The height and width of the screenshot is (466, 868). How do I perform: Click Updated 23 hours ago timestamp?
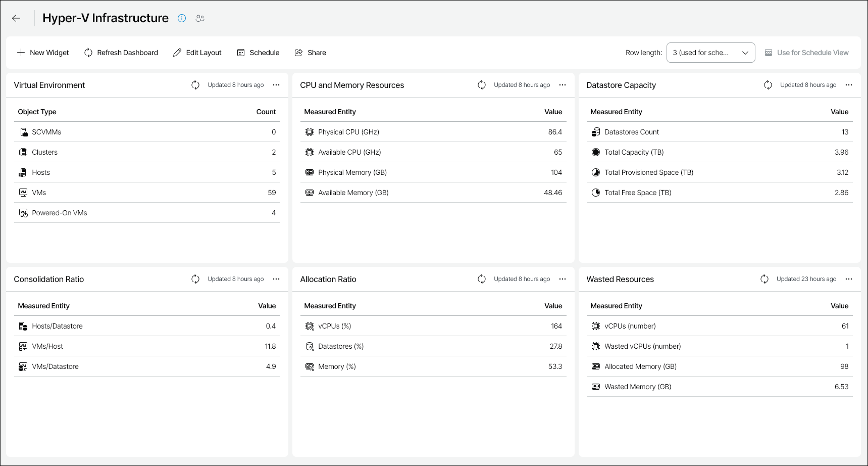[x=806, y=279]
